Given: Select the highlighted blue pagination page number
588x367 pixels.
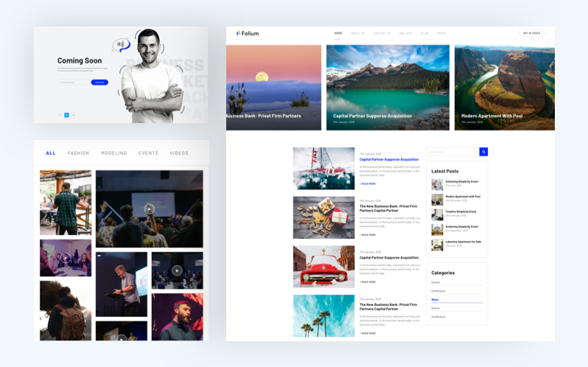Looking at the screenshot, I should pos(66,115).
